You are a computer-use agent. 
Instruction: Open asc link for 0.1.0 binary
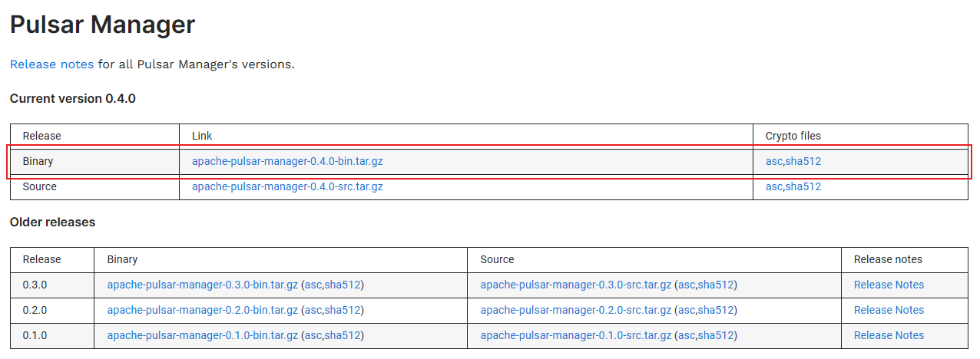coord(313,335)
